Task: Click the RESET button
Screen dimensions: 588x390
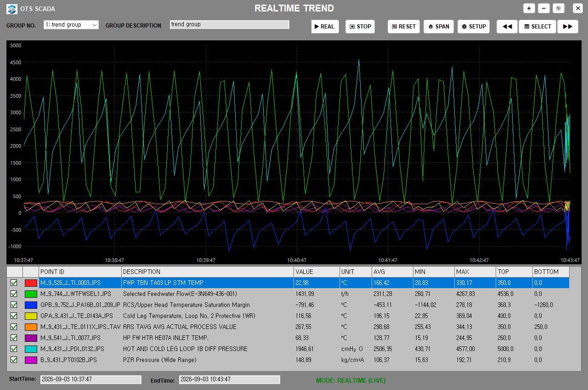Action: (x=404, y=27)
